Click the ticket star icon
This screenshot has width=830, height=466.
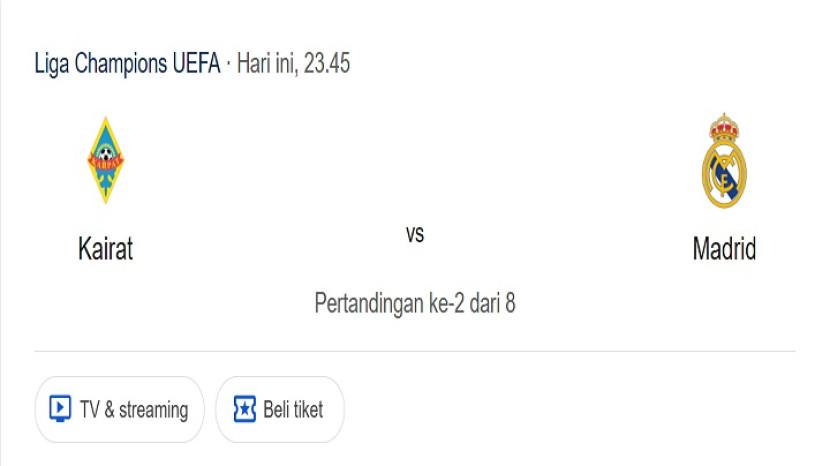(x=244, y=409)
